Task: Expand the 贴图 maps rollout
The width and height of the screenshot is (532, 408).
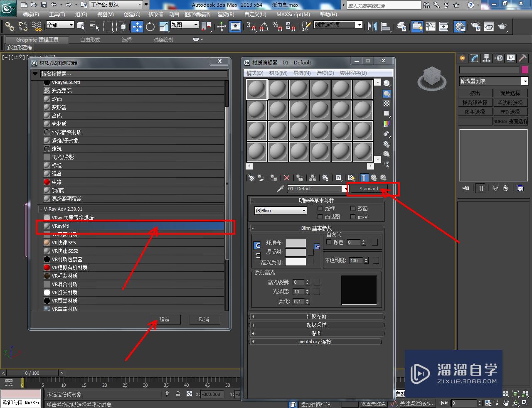Action: 316,333
